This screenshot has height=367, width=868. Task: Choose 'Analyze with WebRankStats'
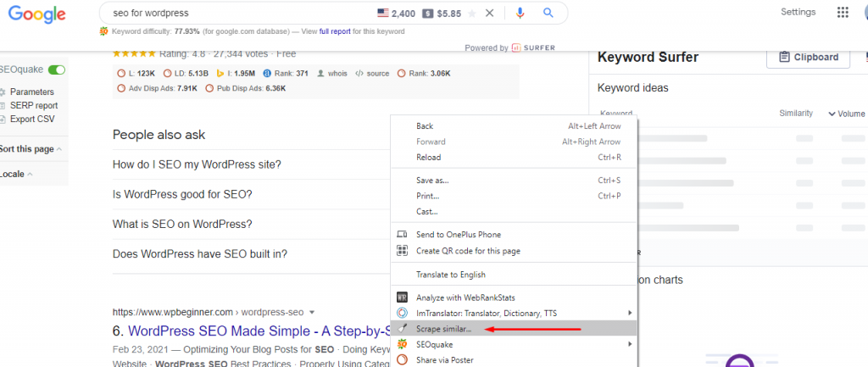tap(515, 297)
